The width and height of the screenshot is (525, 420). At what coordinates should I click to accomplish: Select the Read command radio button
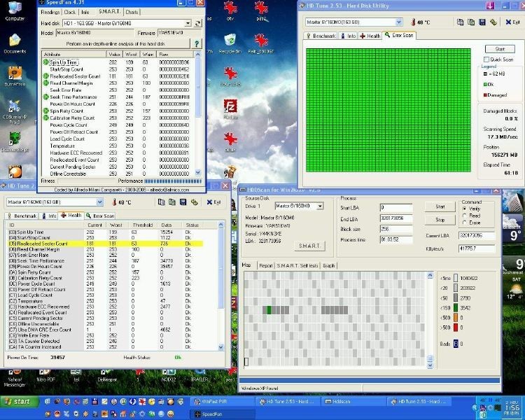pyautogui.click(x=466, y=216)
